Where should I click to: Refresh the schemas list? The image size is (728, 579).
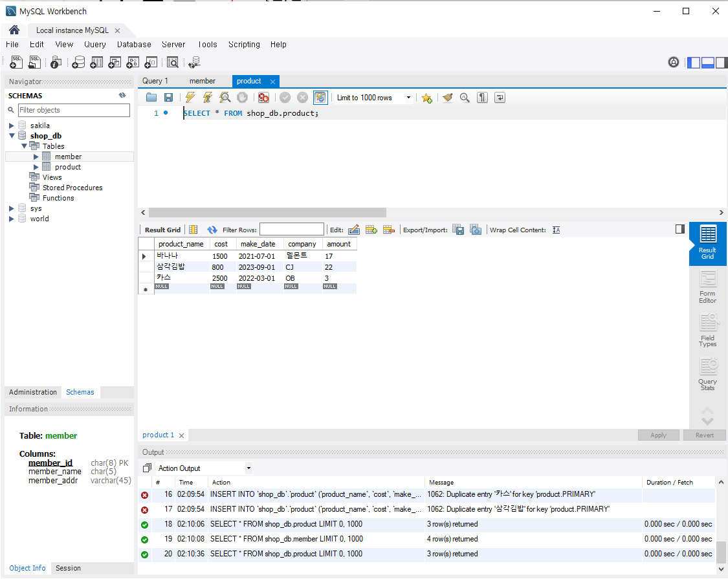click(122, 95)
